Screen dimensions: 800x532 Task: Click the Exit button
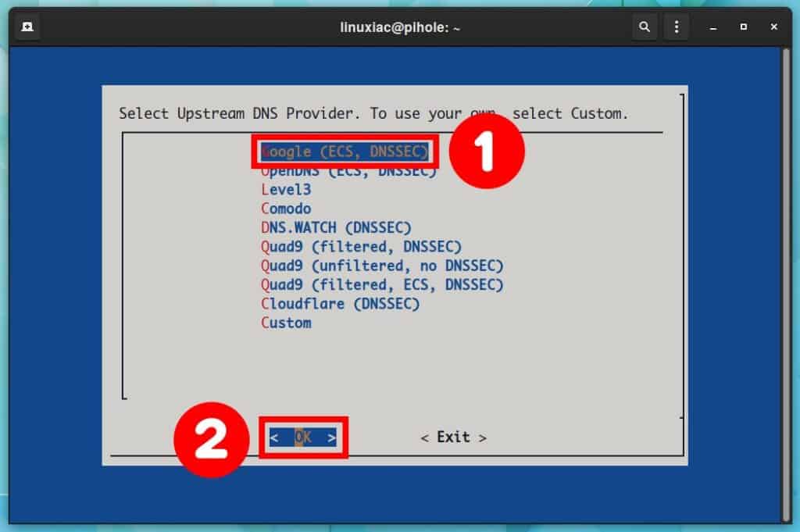click(x=454, y=437)
